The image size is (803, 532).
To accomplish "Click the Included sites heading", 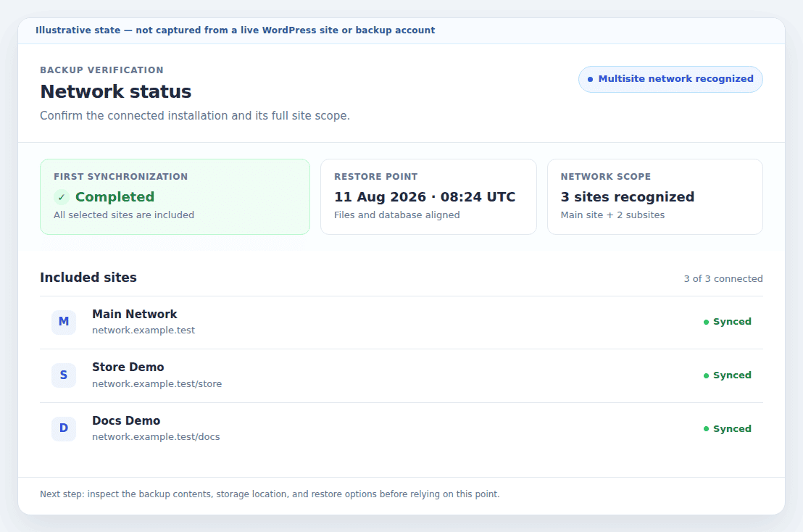I will click(x=88, y=278).
